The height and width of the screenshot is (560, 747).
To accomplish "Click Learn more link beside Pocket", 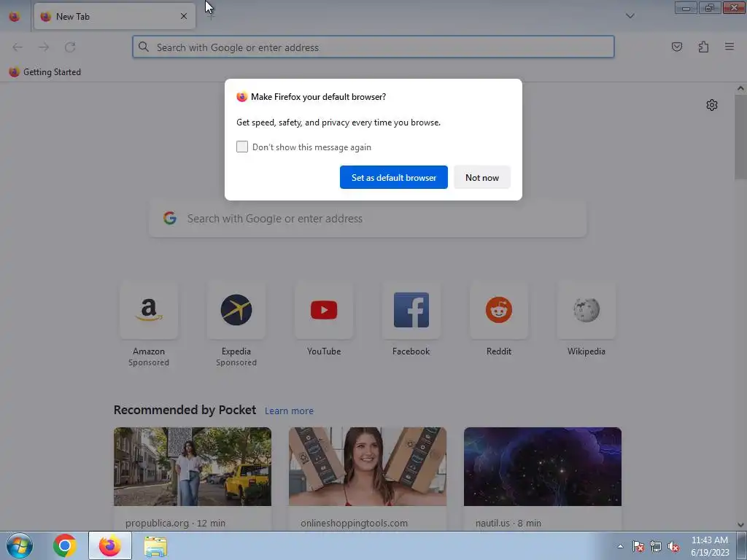I will [289, 411].
